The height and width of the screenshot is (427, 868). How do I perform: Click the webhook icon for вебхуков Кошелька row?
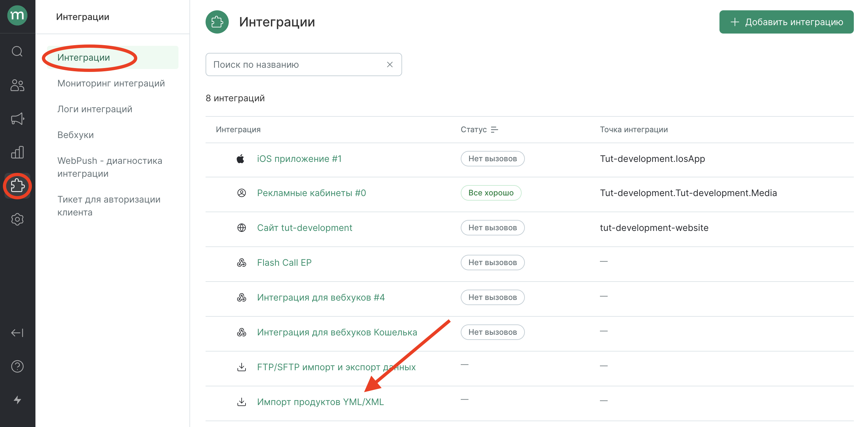pos(242,332)
